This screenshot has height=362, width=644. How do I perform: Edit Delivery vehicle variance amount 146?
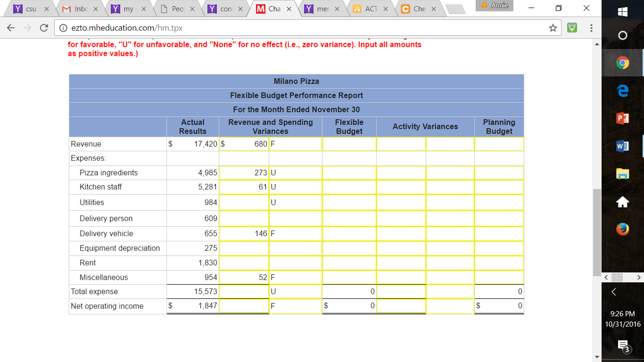click(244, 233)
